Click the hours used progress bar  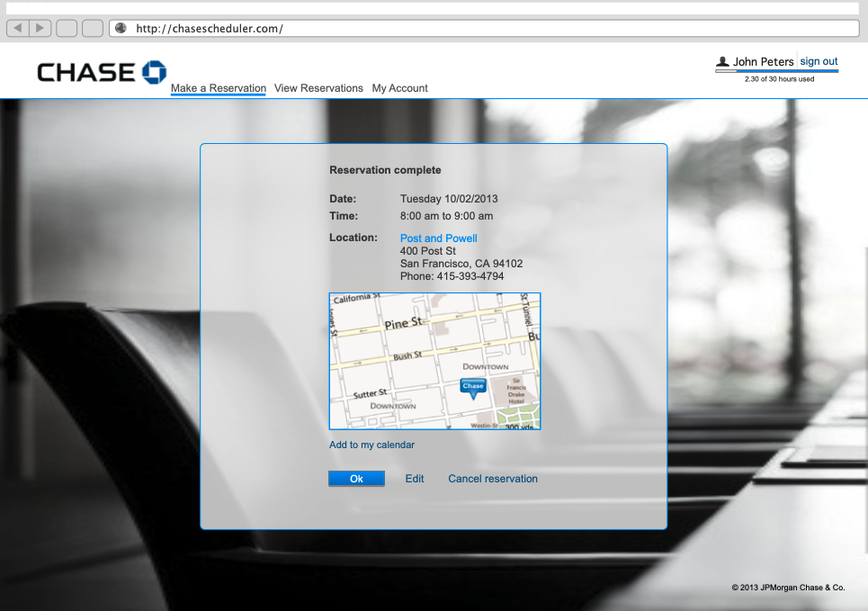pyautogui.click(x=776, y=71)
